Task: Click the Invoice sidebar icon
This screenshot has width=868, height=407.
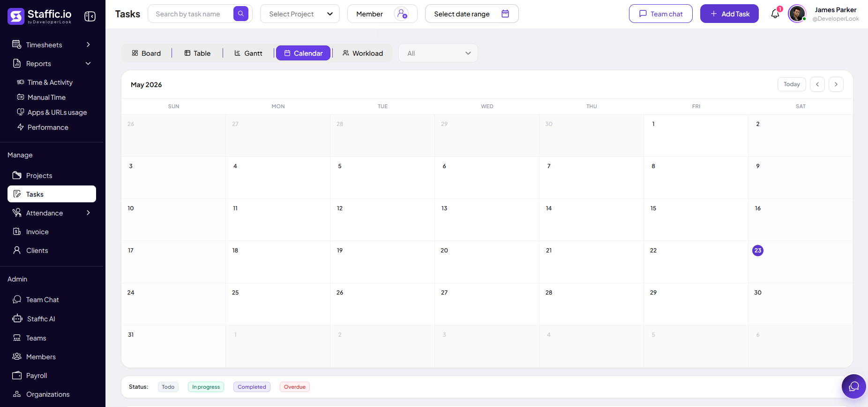Action: click(17, 231)
